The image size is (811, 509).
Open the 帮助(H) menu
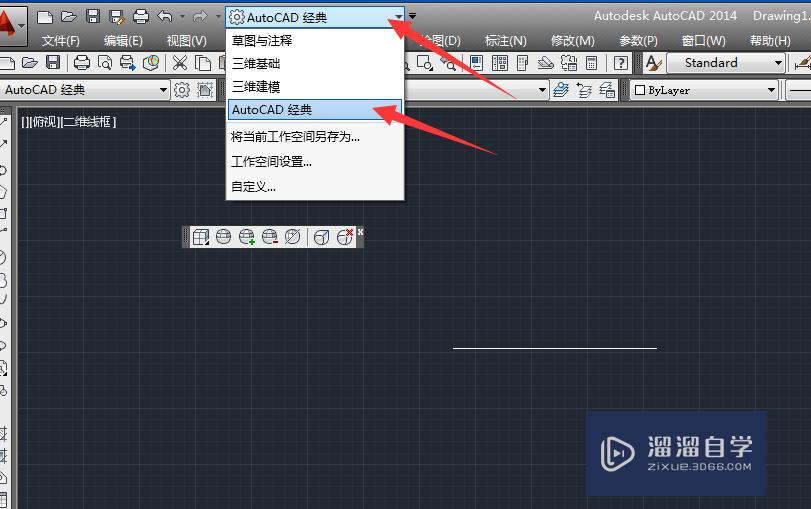pyautogui.click(x=770, y=40)
